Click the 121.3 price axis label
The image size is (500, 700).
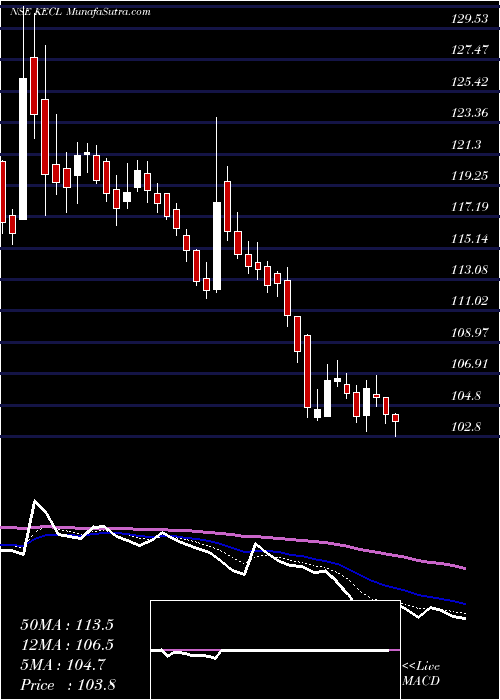pos(466,144)
